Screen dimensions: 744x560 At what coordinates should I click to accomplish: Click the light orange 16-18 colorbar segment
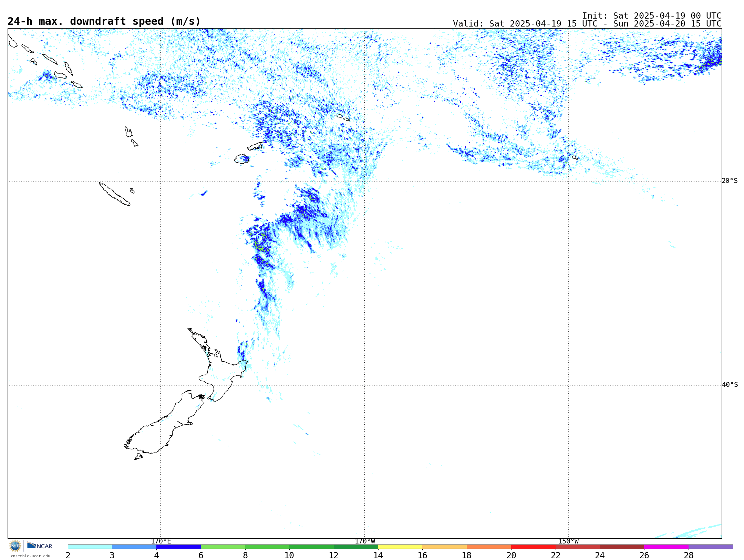pos(445,547)
